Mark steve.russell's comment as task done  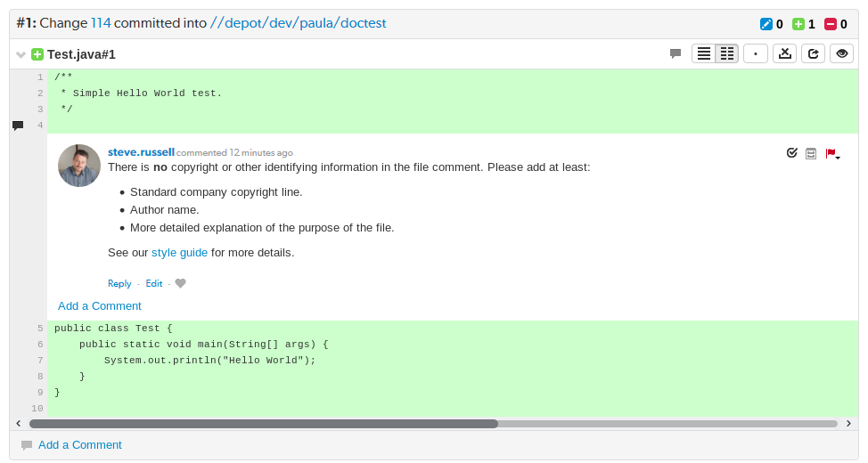pos(791,153)
